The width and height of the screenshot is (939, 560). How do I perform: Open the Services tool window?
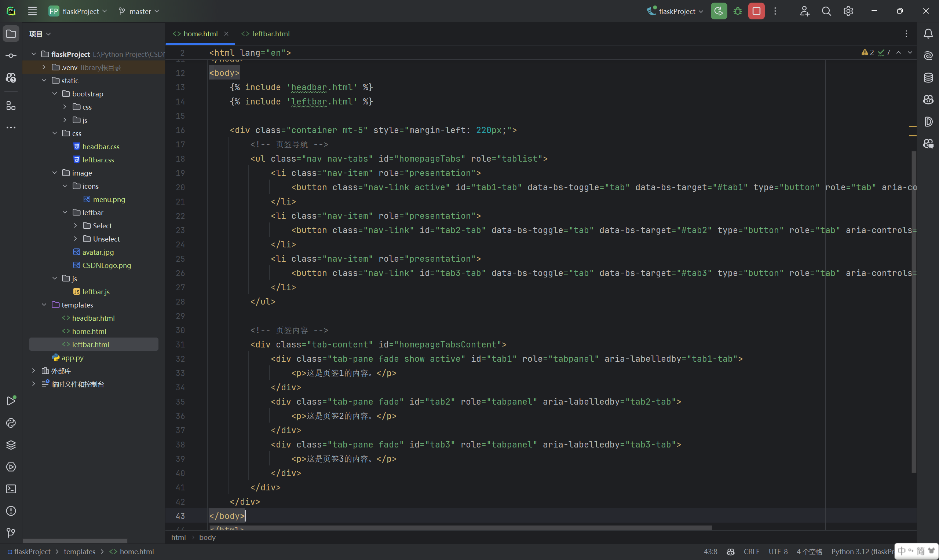pyautogui.click(x=11, y=467)
